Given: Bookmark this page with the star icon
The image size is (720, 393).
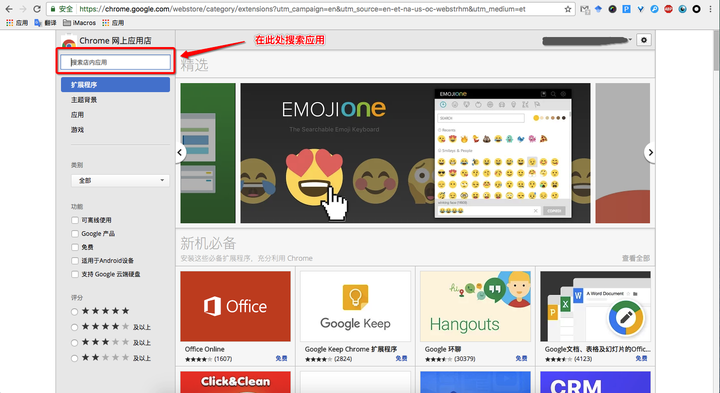Looking at the screenshot, I should [568, 9].
